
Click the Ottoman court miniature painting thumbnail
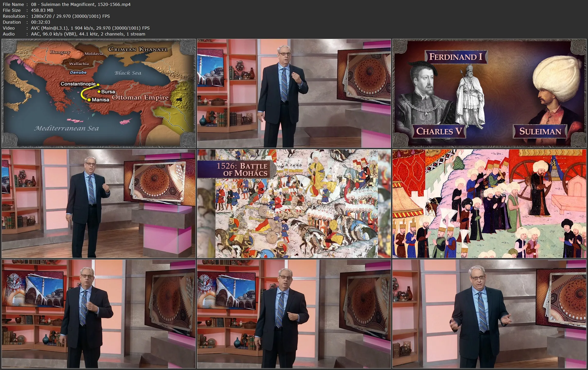tap(489, 204)
